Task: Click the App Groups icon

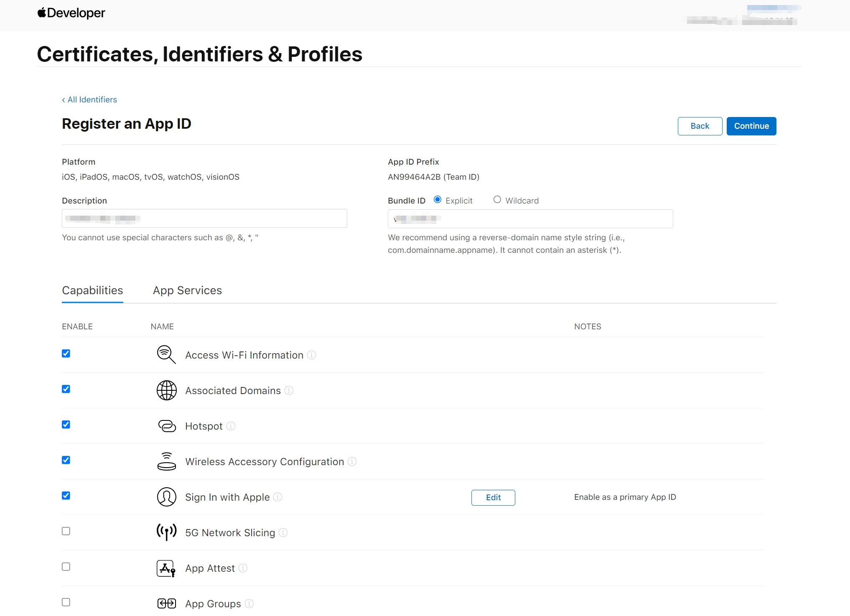Action: coord(166,603)
